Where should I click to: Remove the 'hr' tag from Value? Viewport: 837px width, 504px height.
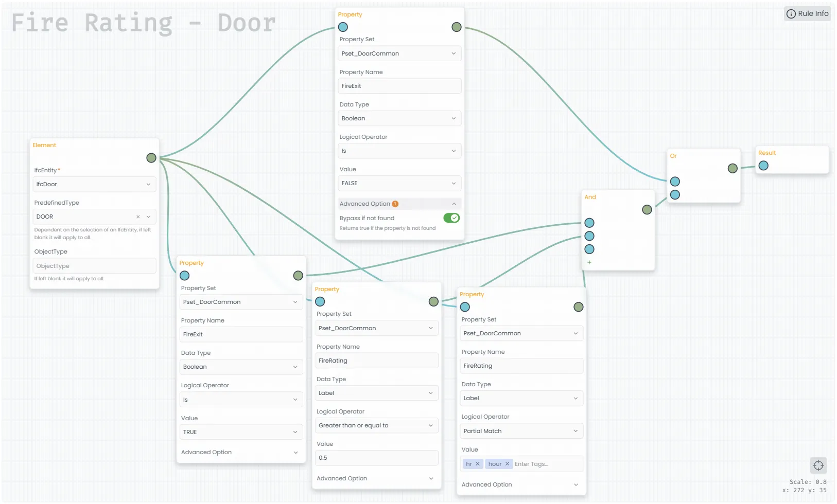pyautogui.click(x=478, y=464)
